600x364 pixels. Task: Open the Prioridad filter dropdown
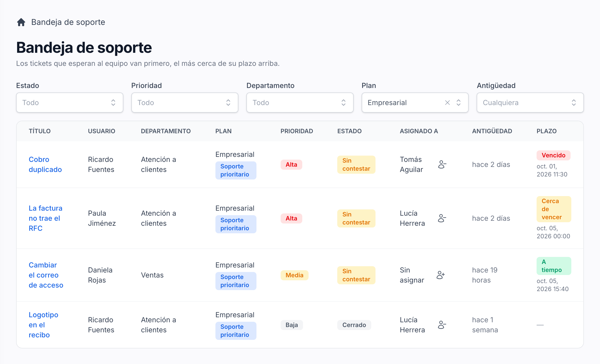pyautogui.click(x=185, y=103)
